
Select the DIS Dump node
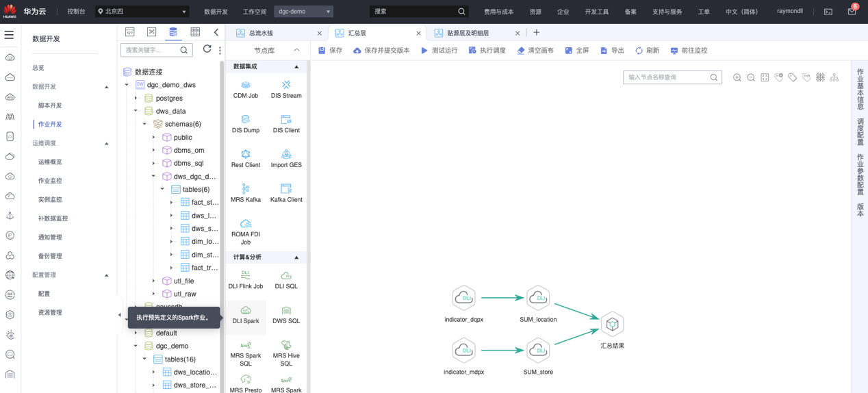(246, 124)
